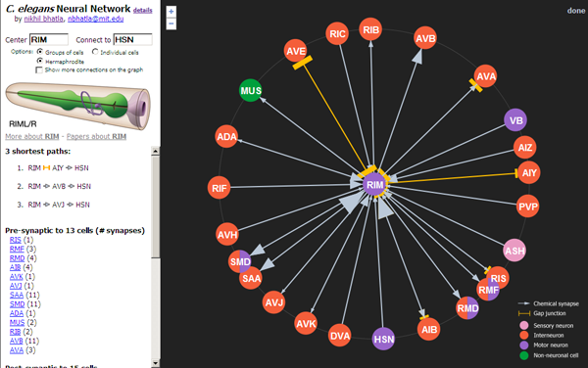Select the VB motor neuron node
Screen dimensions: 588x368
[x=515, y=120]
